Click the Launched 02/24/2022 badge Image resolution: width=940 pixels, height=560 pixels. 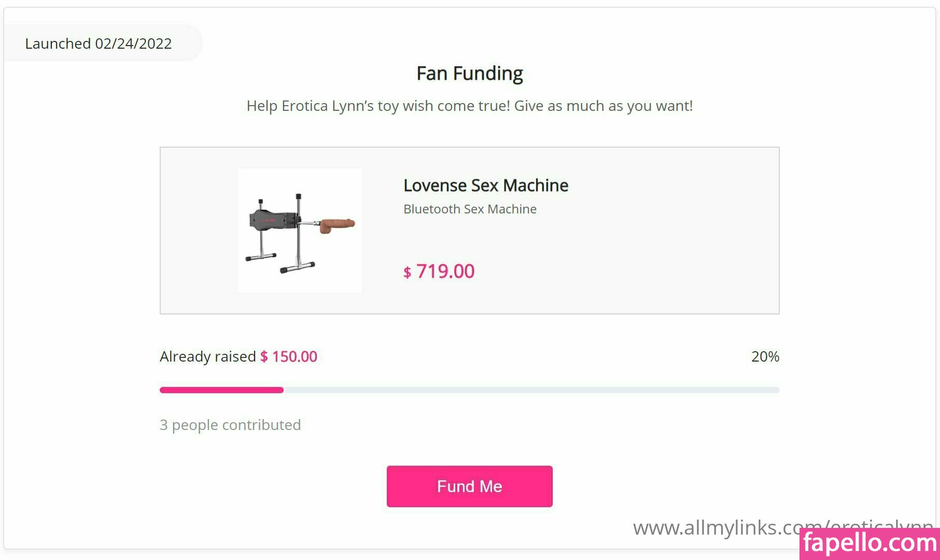99,44
